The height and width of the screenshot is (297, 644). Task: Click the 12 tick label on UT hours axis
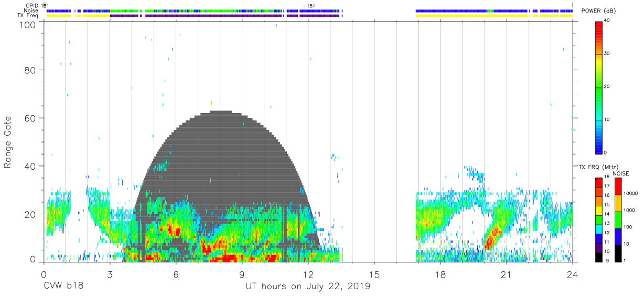click(308, 274)
